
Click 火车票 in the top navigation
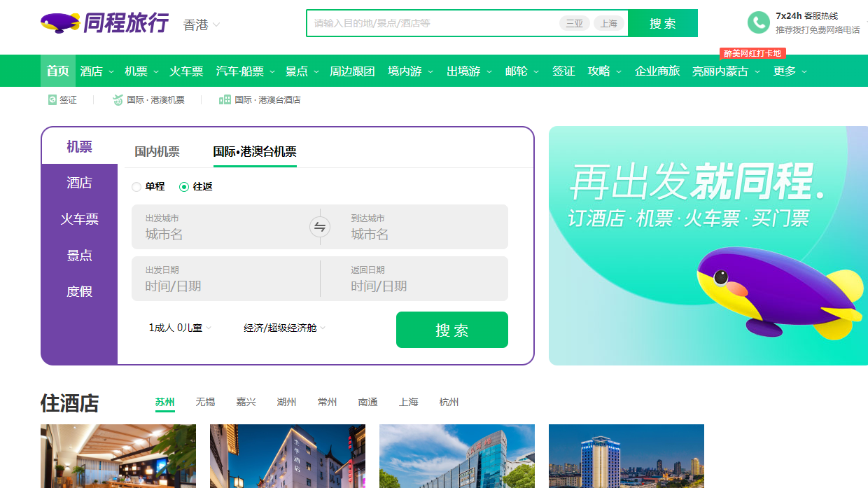pos(185,71)
